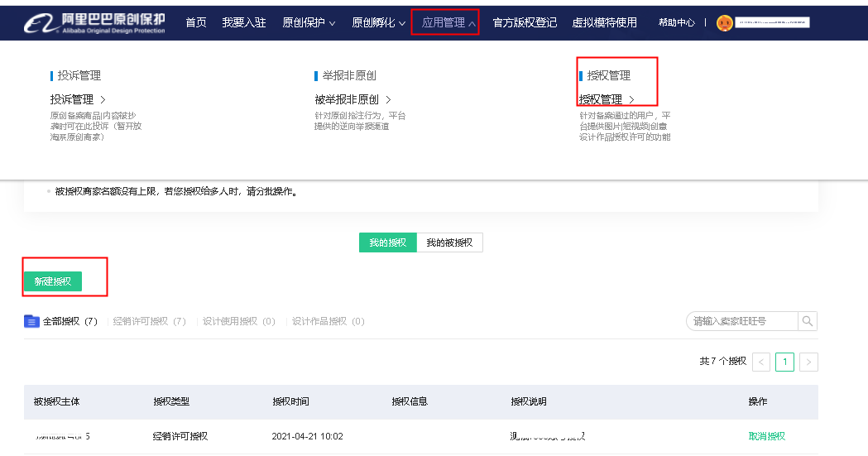Click the 共 7 个授权 count text

[723, 361]
